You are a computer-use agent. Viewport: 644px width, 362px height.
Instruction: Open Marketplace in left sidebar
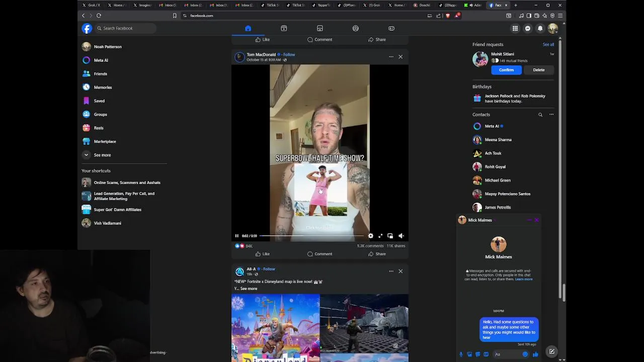105,142
